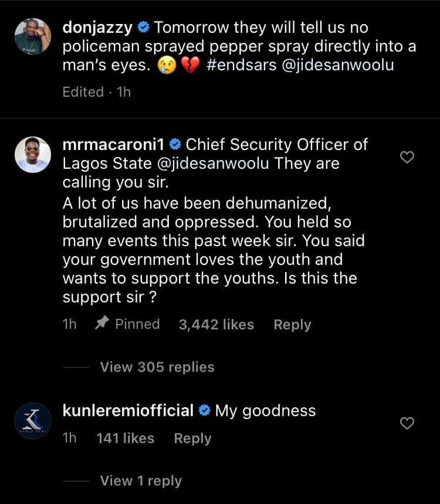This screenshot has height=504, width=440.
Task: Open the mrmacaroni1 username link
Action: coord(114,144)
